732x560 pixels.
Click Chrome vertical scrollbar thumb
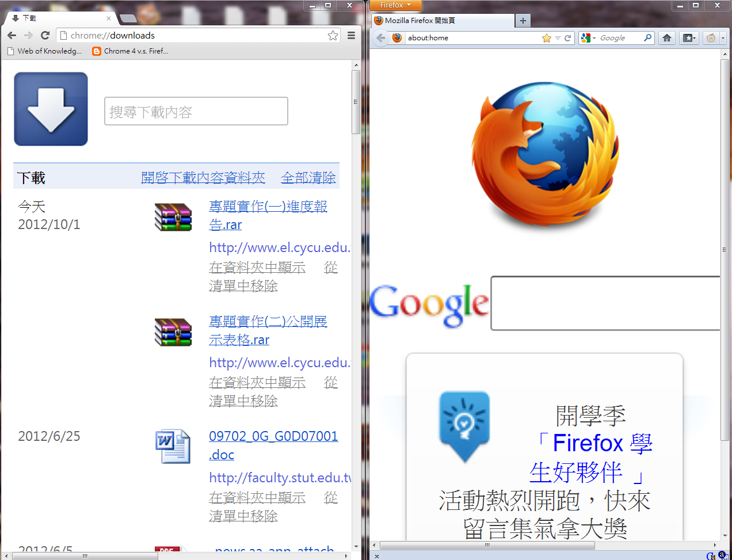tap(356, 102)
